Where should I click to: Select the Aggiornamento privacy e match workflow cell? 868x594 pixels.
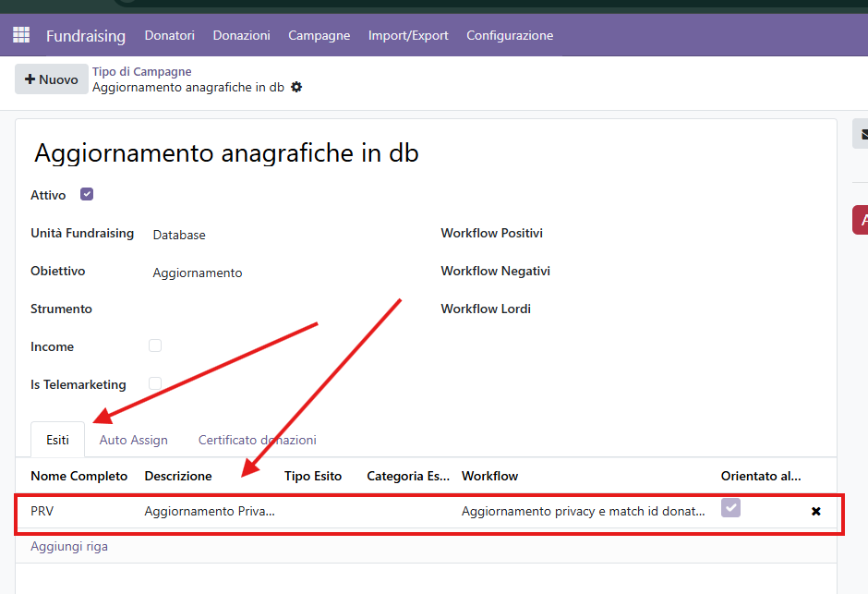[584, 511]
